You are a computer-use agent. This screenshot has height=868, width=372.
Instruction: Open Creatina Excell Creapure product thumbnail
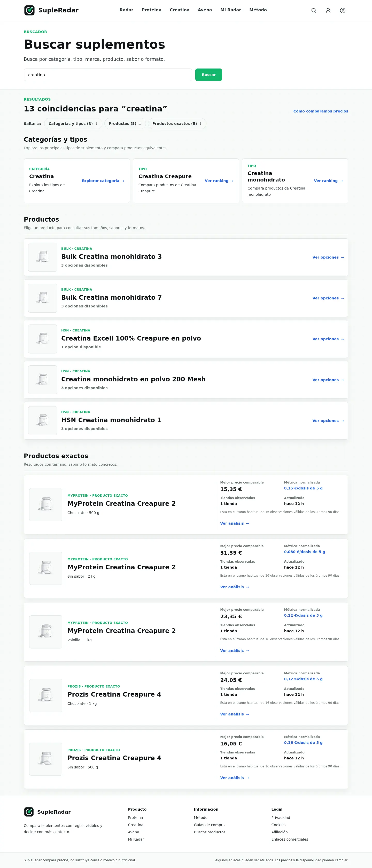(42, 339)
